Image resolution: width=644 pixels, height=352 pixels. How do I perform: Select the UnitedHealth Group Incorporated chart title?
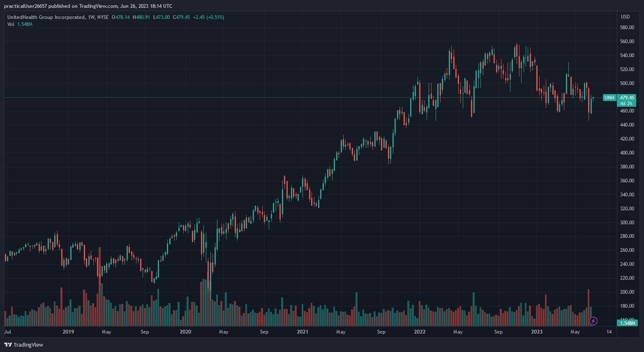46,17
